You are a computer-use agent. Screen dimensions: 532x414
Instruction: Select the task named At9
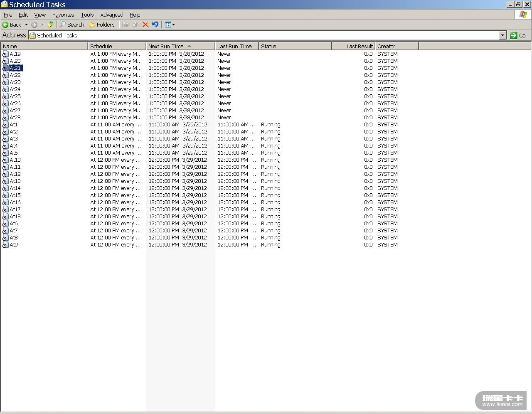[14, 245]
